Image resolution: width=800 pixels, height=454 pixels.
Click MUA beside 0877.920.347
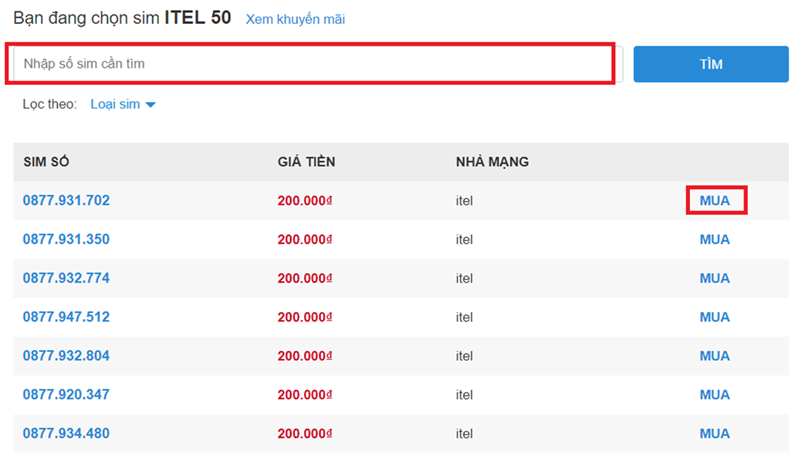(715, 395)
